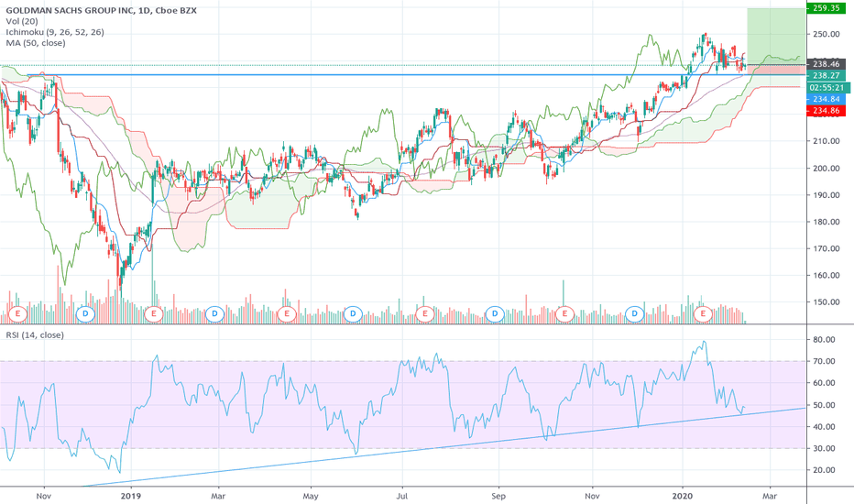Viewport: 854px width, 504px height.
Task: Select the rising RSI trendline
Action: coord(443,447)
